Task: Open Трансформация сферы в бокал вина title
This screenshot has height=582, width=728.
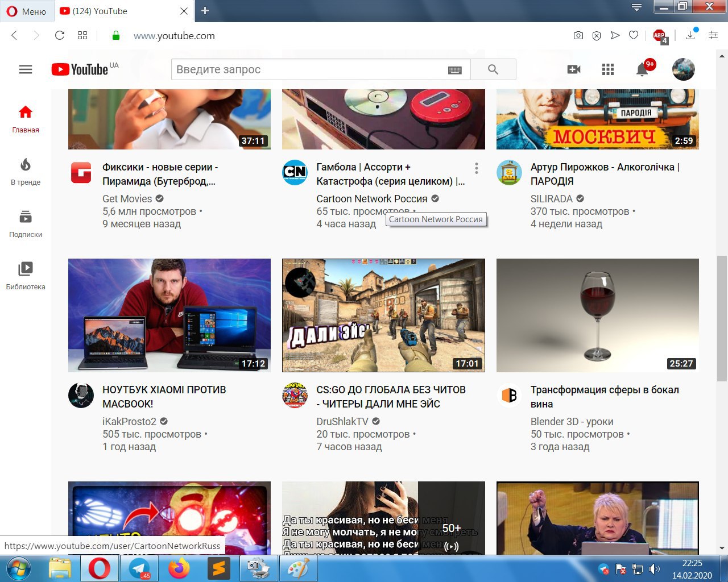Action: [605, 397]
